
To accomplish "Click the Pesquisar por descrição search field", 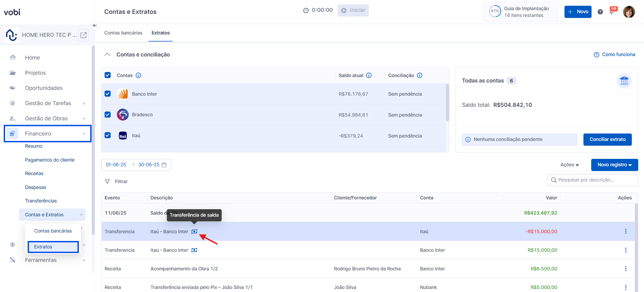I will tap(593, 180).
